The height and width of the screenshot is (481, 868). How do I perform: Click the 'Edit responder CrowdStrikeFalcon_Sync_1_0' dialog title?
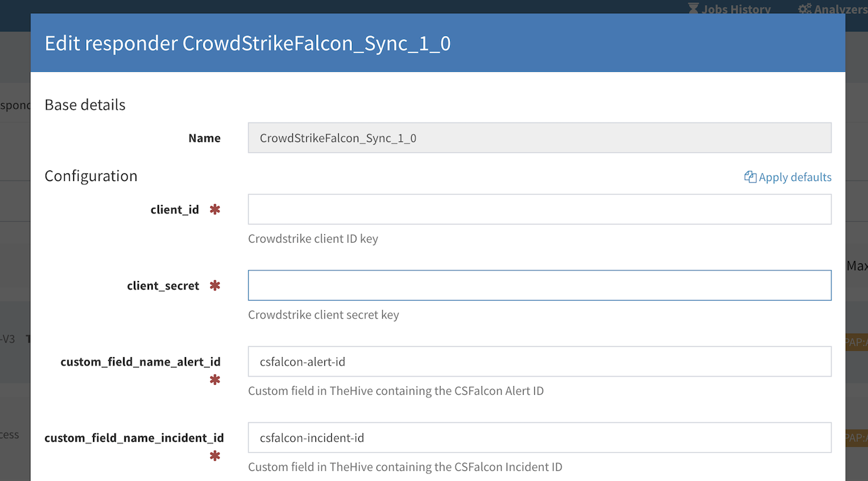tap(248, 43)
